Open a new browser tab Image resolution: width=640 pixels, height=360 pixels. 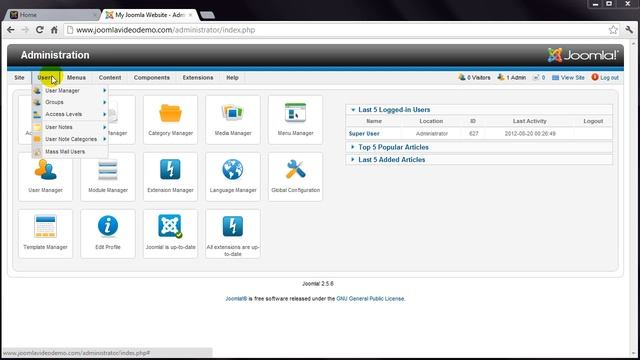207,15
